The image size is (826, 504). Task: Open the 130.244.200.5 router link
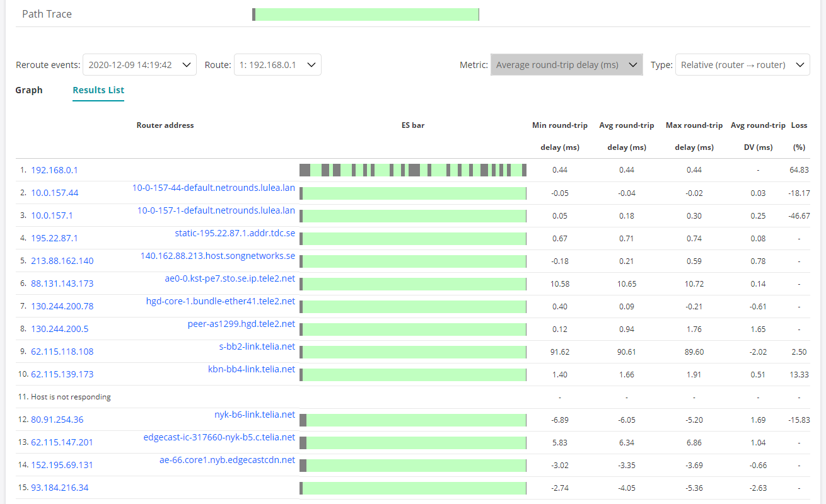pyautogui.click(x=59, y=329)
